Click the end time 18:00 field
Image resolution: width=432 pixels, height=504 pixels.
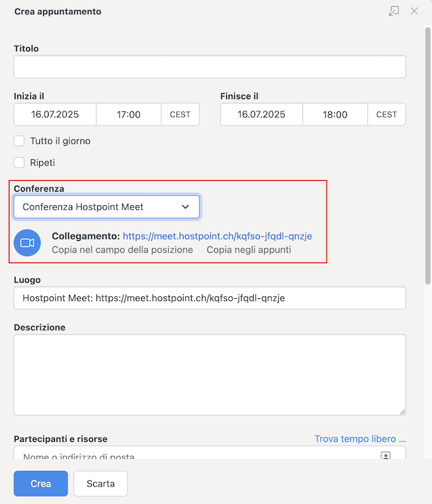[x=335, y=115]
